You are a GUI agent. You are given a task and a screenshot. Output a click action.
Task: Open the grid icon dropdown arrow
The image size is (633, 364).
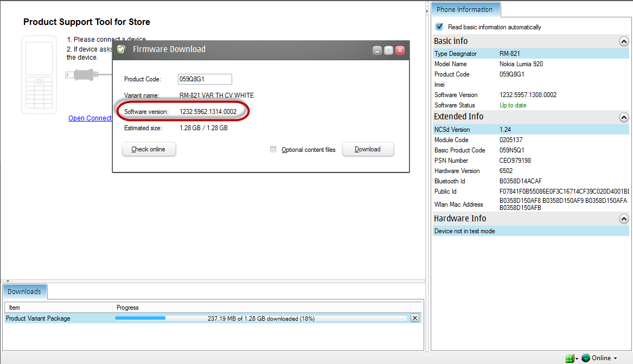(577, 359)
